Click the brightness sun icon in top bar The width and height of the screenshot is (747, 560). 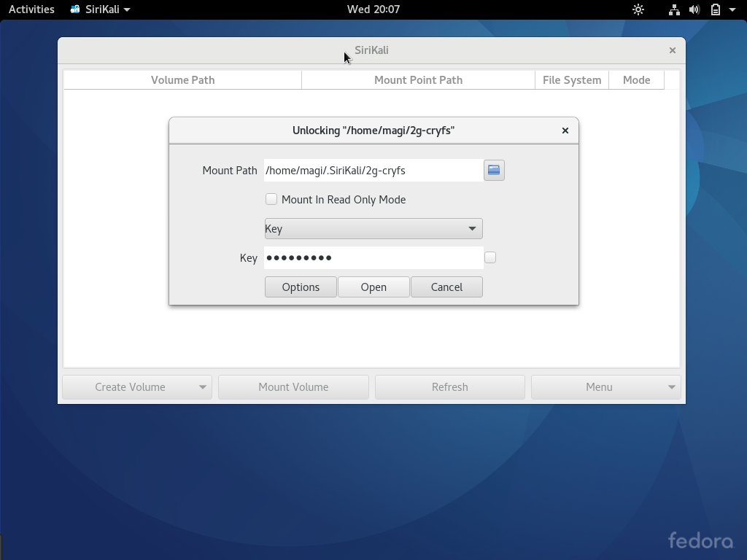click(638, 9)
